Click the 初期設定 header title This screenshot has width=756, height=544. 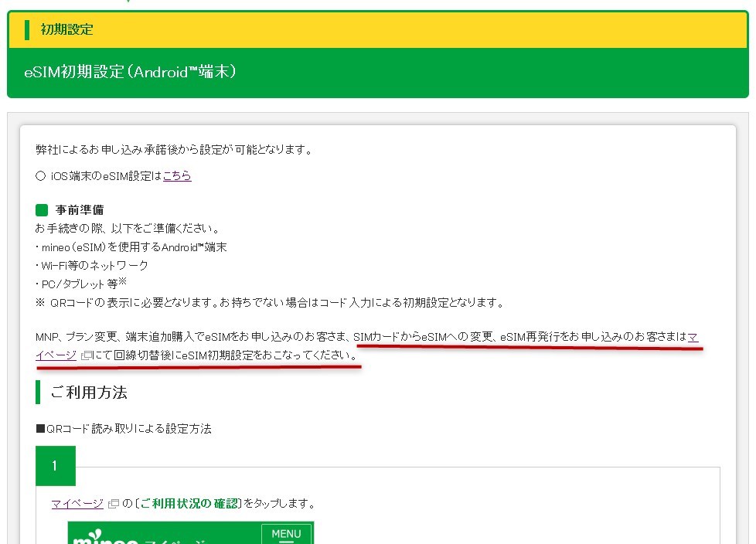click(x=66, y=29)
